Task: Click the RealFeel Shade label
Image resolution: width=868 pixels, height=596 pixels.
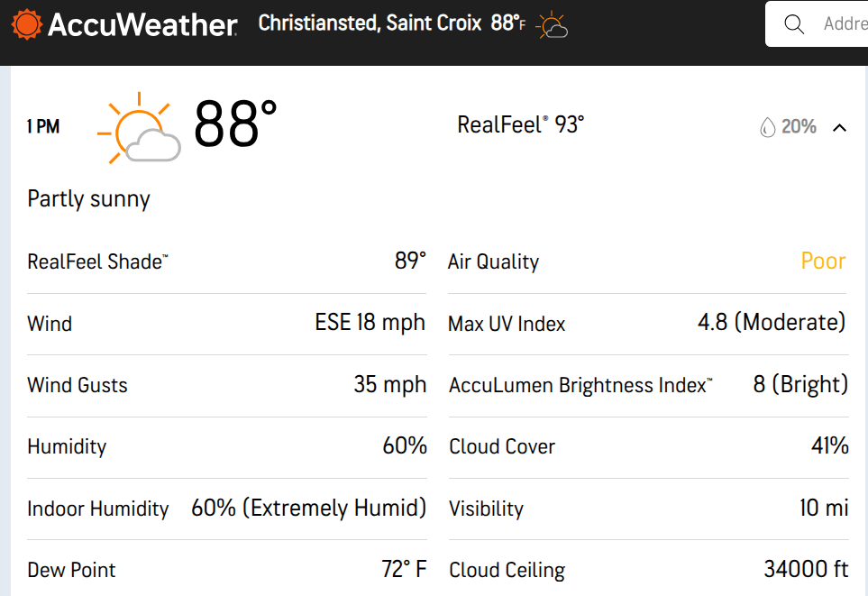Action: click(x=97, y=262)
